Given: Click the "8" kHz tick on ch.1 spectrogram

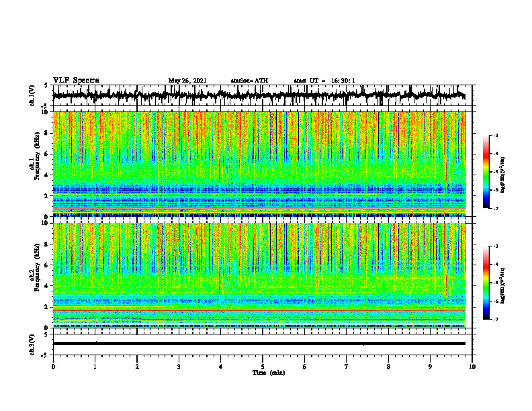Looking at the screenshot, I should [47, 133].
